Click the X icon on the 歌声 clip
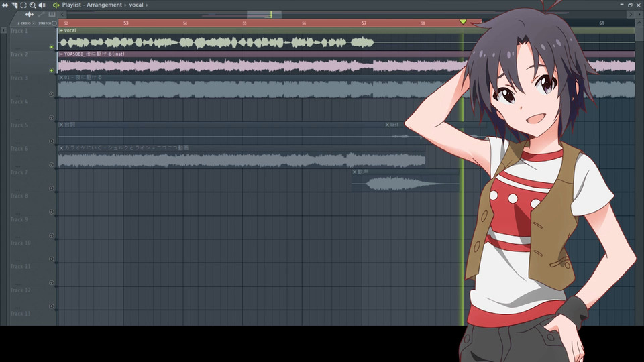Image resolution: width=644 pixels, height=362 pixels. point(354,172)
